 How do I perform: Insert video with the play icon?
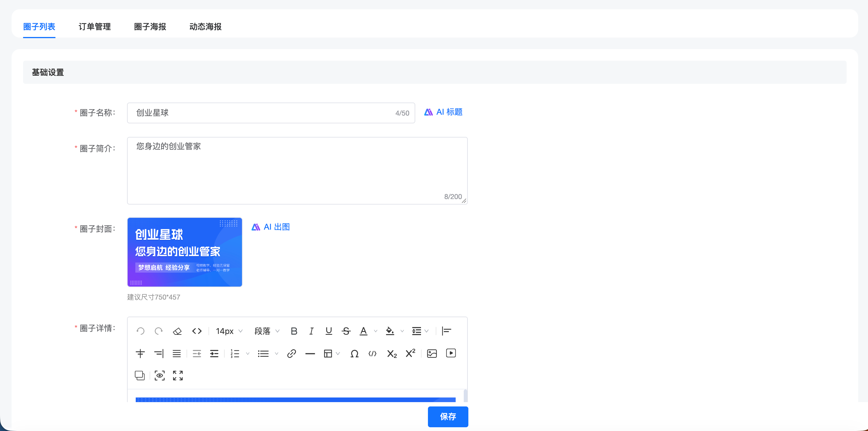click(451, 353)
